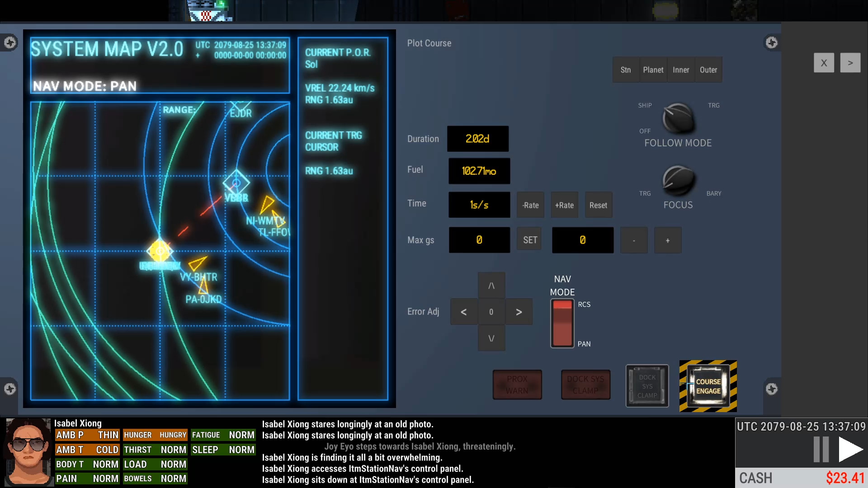Flip the NAV MODE RCS/PAN switch
The width and height of the screenshot is (868, 488).
562,324
